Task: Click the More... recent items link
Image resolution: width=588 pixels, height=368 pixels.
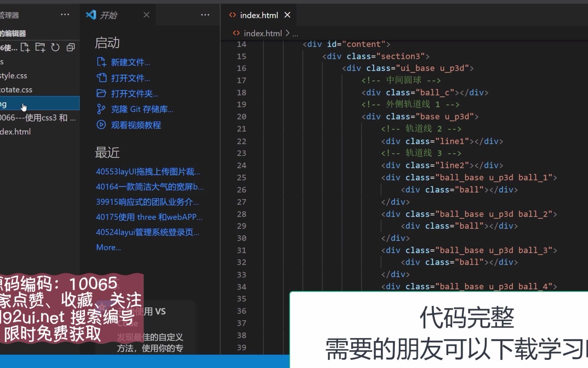Action: [x=108, y=247]
